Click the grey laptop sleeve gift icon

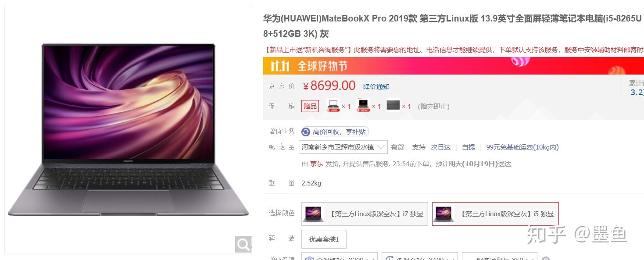[x=393, y=106]
